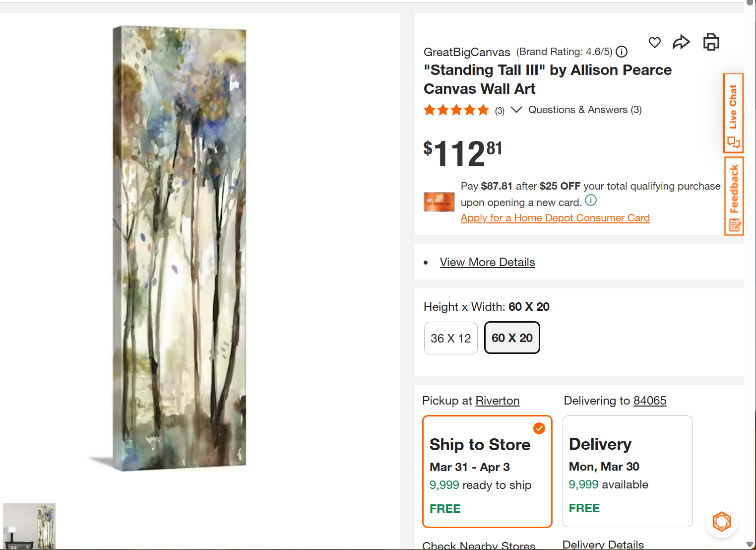Screen dimensions: 756x550
Task: Choose the Ship to Store option
Action: [x=487, y=471]
